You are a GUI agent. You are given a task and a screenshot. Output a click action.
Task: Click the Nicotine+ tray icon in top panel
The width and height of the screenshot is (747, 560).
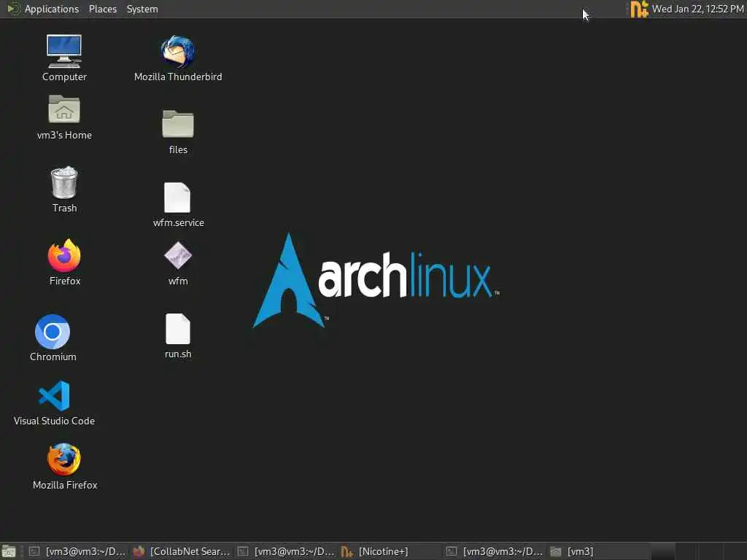[x=639, y=9]
